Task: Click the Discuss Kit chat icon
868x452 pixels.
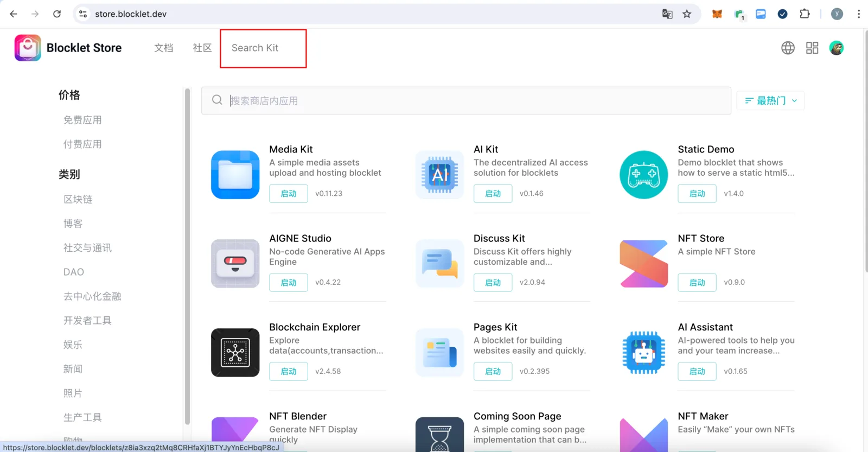Action: (x=439, y=264)
